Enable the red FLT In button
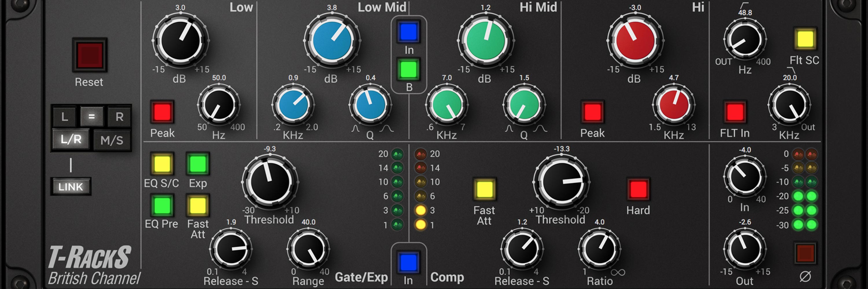Screen dimensions: 868x289 [735, 112]
